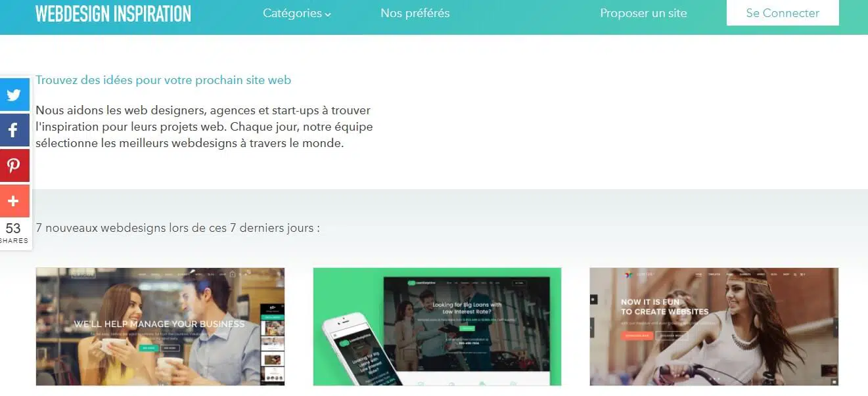Click left slider arrow in third thumbnail

[x=593, y=327]
